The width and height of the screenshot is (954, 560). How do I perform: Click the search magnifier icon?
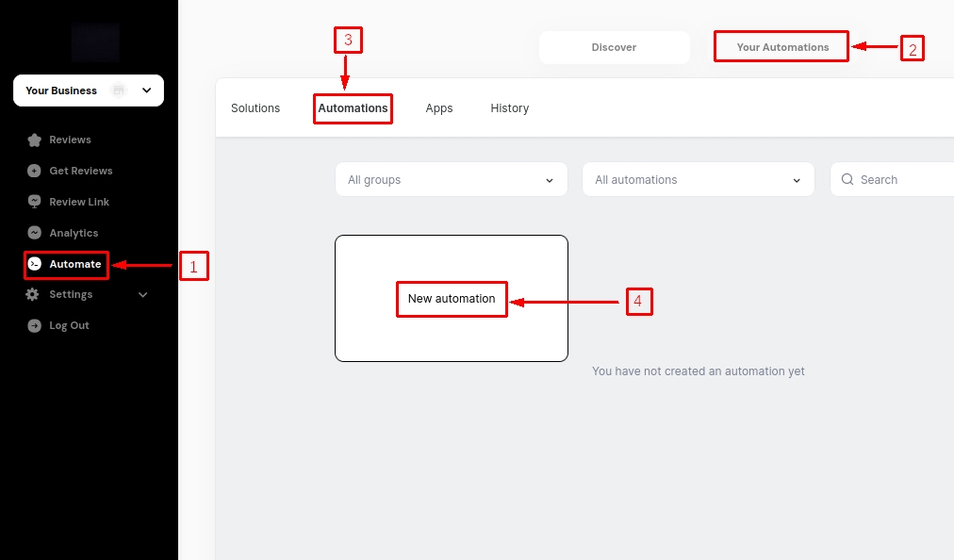click(x=847, y=179)
